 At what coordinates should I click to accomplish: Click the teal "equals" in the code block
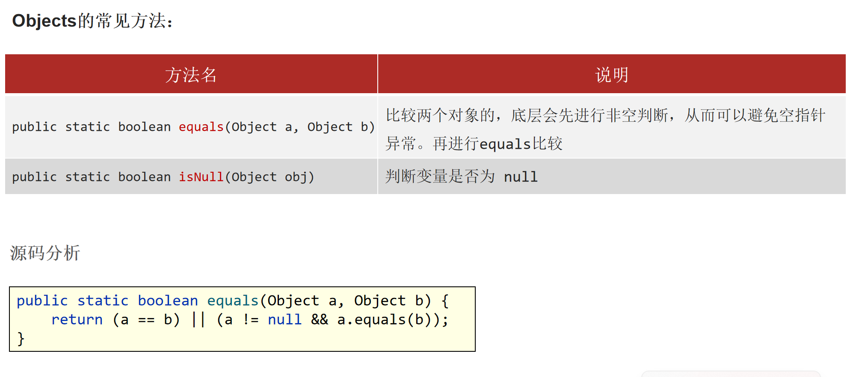(233, 301)
